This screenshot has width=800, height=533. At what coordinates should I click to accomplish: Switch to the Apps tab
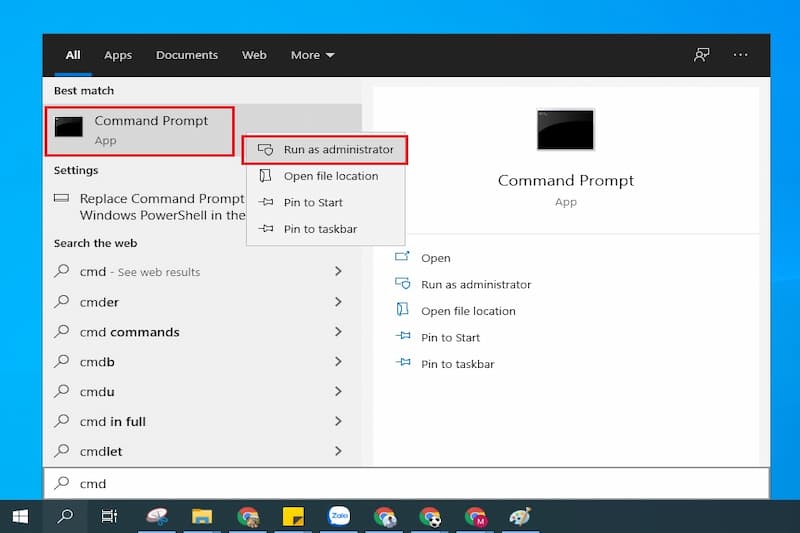118,55
